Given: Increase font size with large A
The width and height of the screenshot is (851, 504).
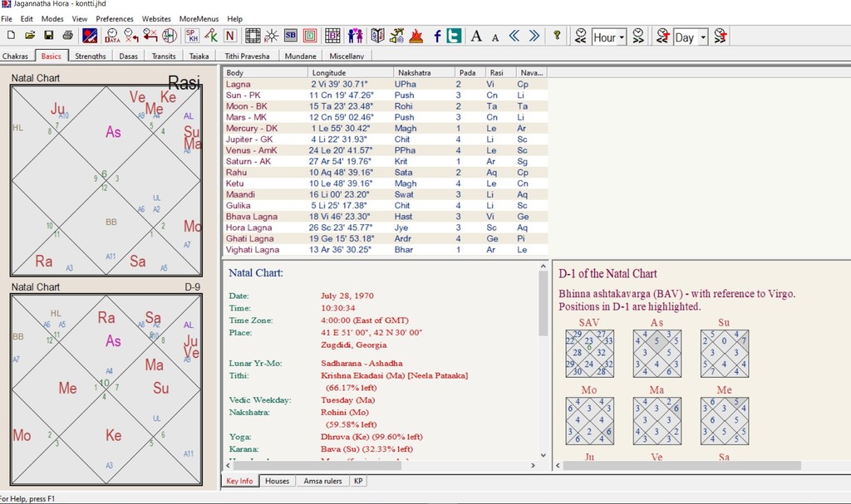Looking at the screenshot, I should click(x=476, y=36).
